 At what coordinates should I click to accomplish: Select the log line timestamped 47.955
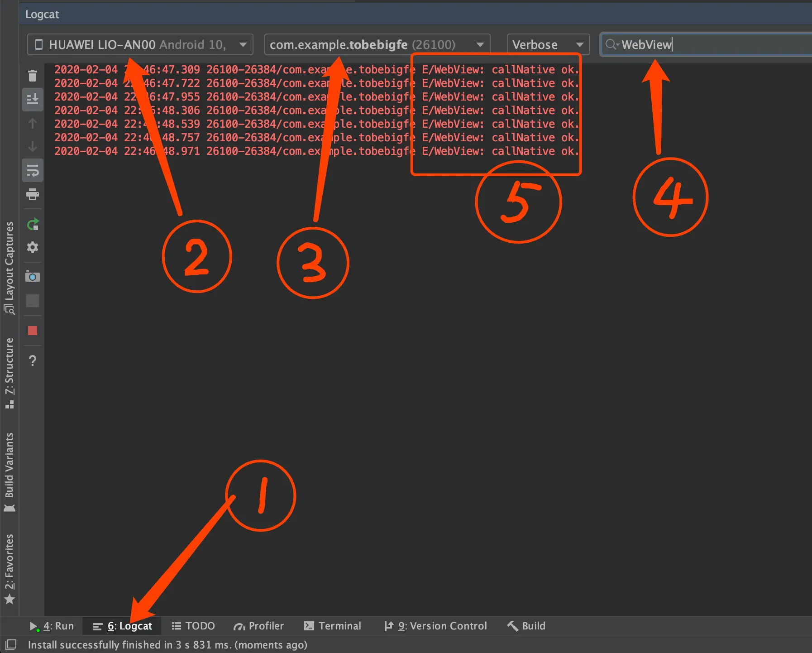click(x=316, y=96)
